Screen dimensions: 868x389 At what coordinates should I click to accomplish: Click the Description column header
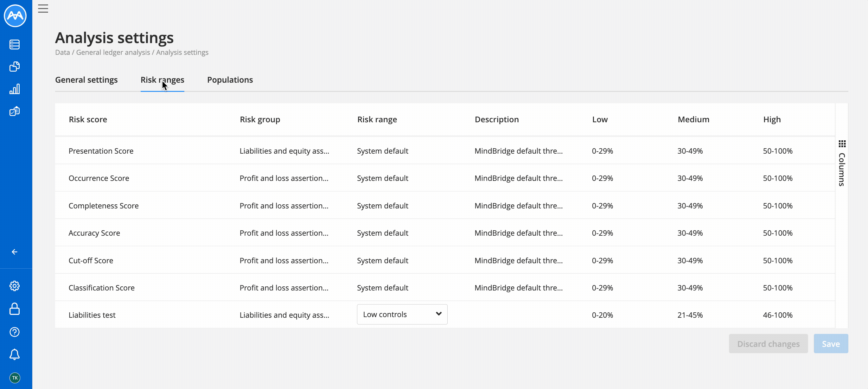coord(497,120)
